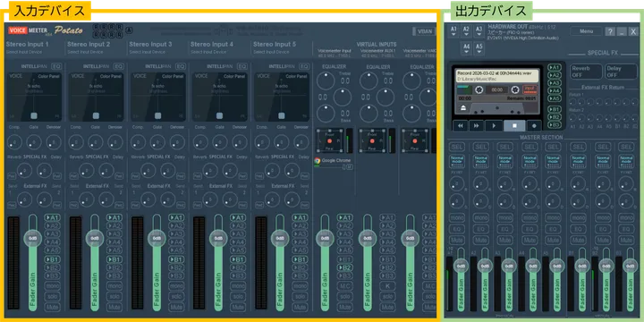Viewport: 644px width, 322px height.
Task: Eject the cassette in the recorder
Action: (x=462, y=107)
